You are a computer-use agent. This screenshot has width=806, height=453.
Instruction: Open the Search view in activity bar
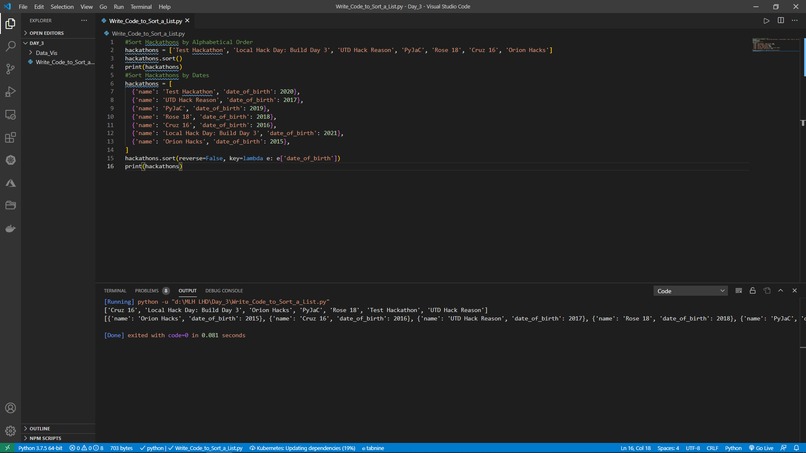[x=10, y=46]
